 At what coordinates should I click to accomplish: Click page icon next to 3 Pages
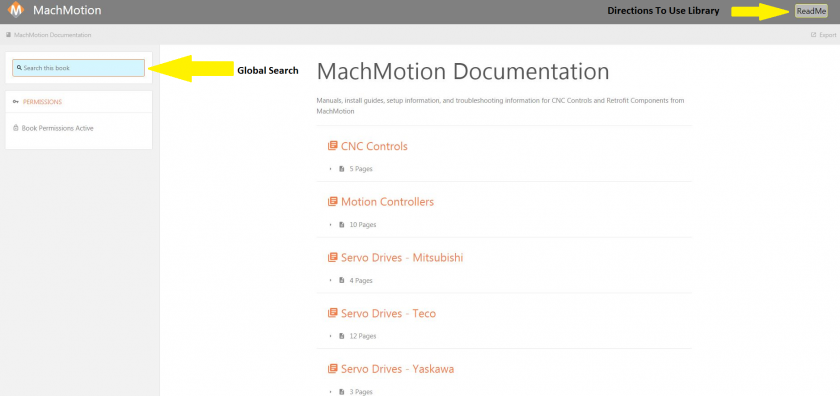click(x=342, y=392)
